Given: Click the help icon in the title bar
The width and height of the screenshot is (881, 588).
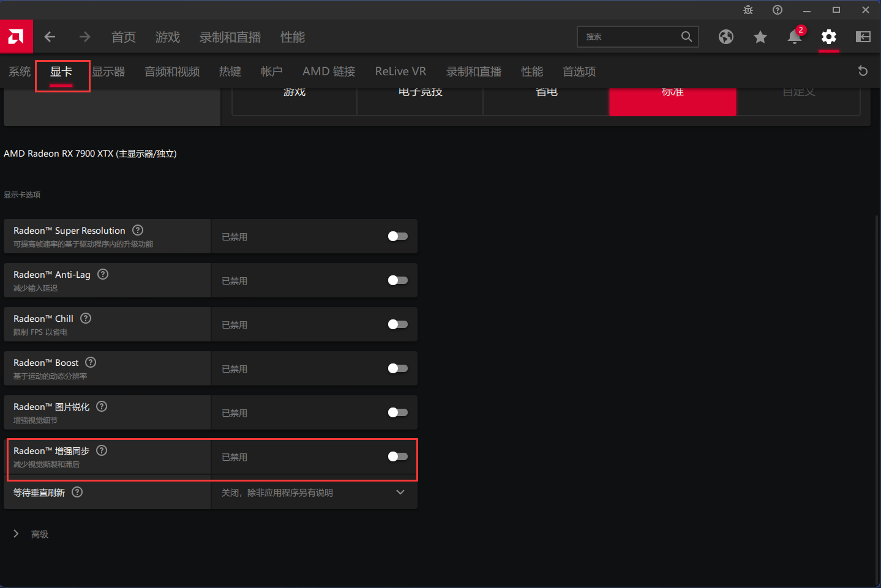Looking at the screenshot, I should pos(778,10).
